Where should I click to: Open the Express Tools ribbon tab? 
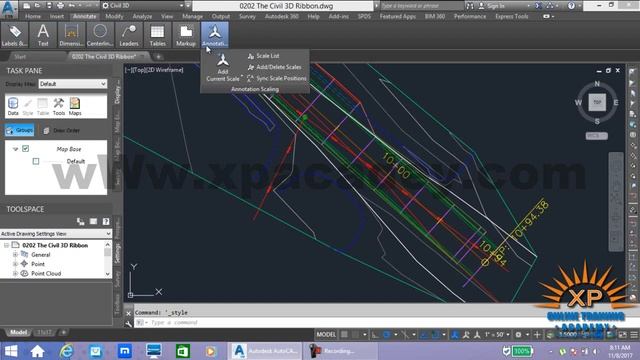511,16
